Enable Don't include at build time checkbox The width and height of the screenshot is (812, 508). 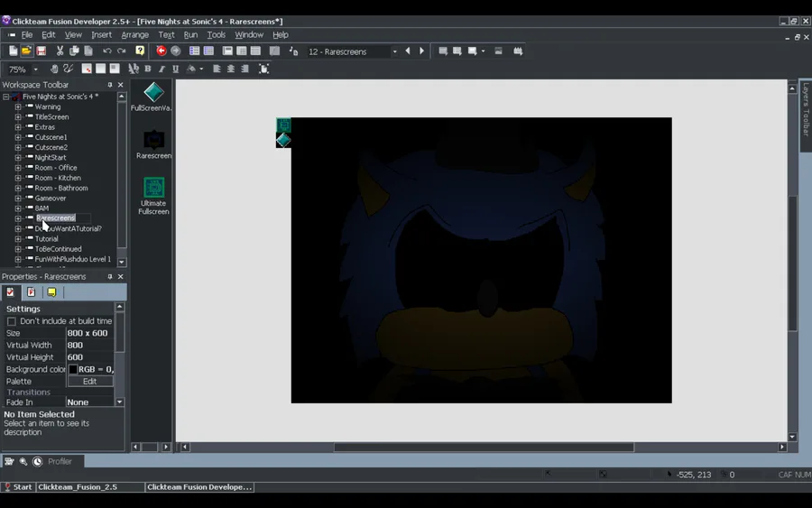12,321
